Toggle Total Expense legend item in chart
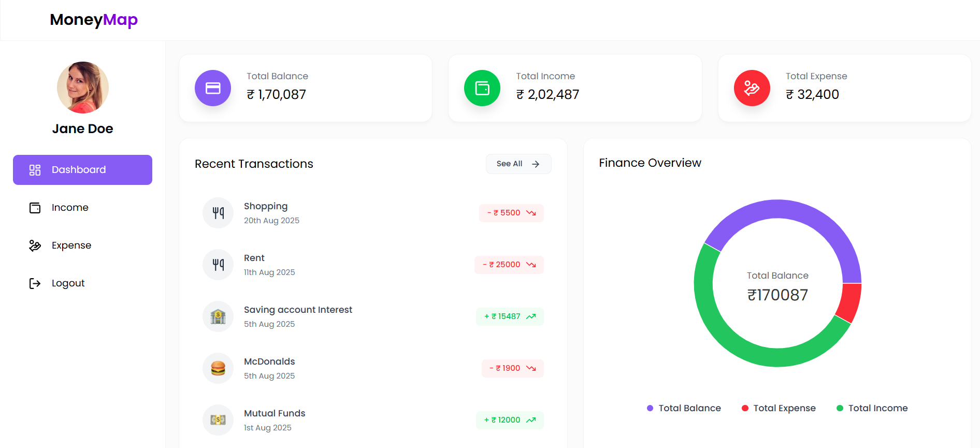The image size is (980, 448). click(x=779, y=408)
